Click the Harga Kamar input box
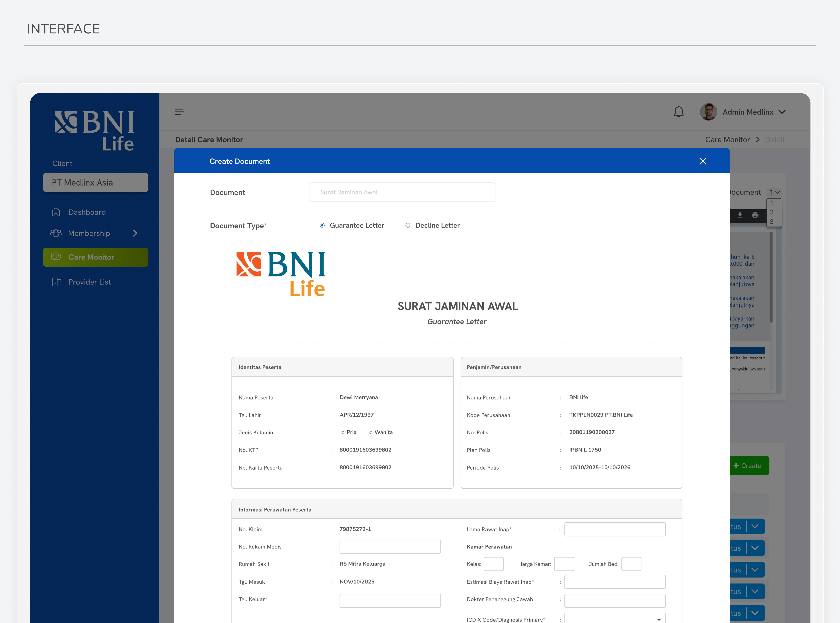Screen dimensions: 840x623 point(564,564)
